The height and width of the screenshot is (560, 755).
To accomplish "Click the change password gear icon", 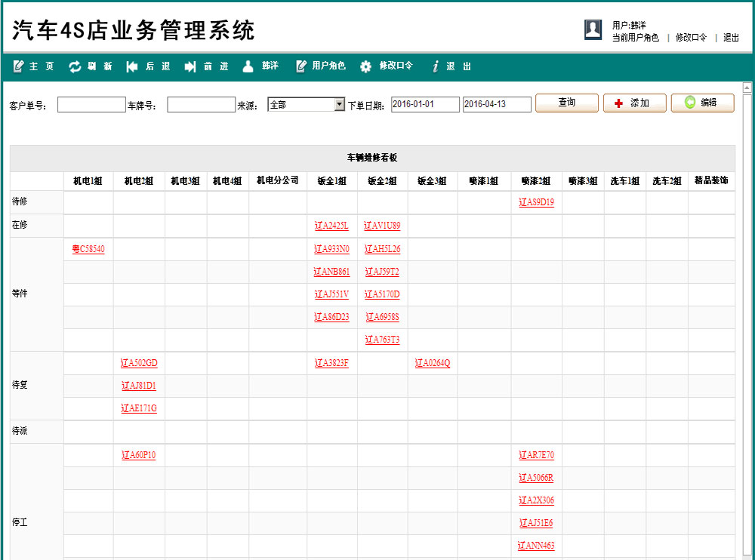I will click(365, 66).
